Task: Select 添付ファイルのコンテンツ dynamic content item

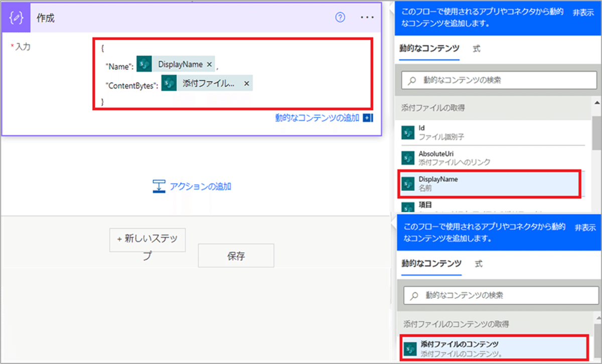Action: (x=494, y=348)
